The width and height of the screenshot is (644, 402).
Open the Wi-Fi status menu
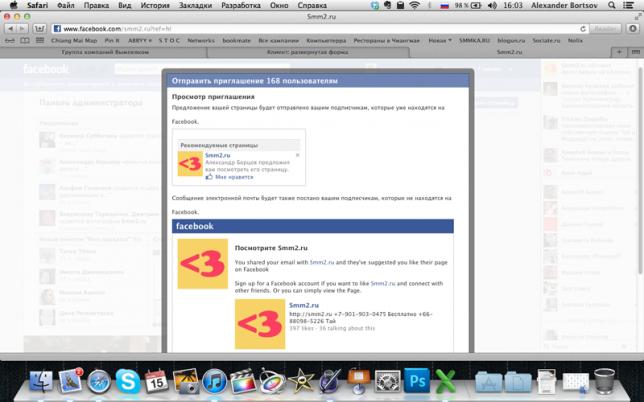coord(415,5)
